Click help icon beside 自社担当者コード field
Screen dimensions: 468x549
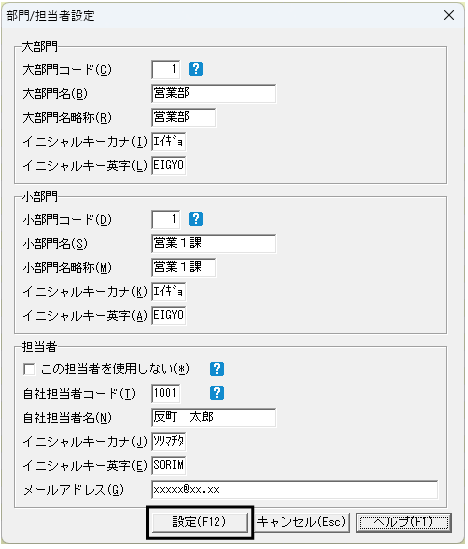point(217,393)
